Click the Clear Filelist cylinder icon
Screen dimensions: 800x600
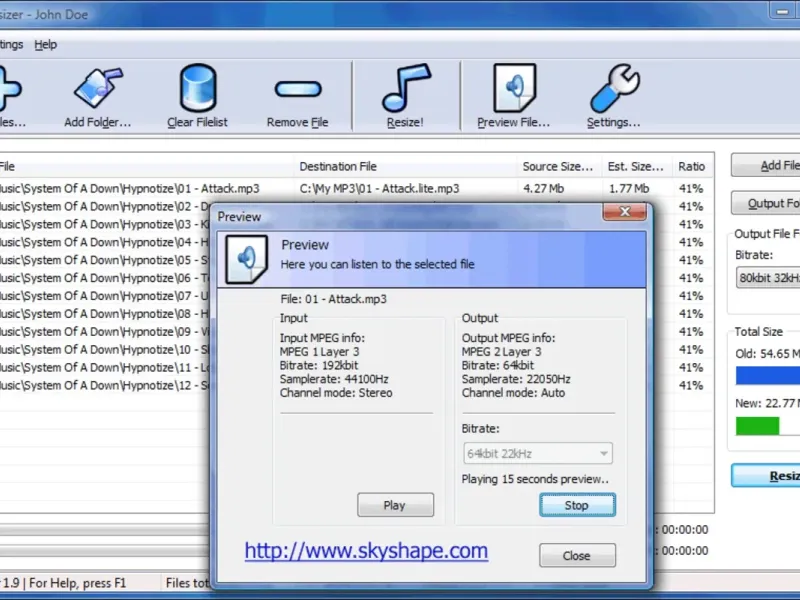pos(198,88)
